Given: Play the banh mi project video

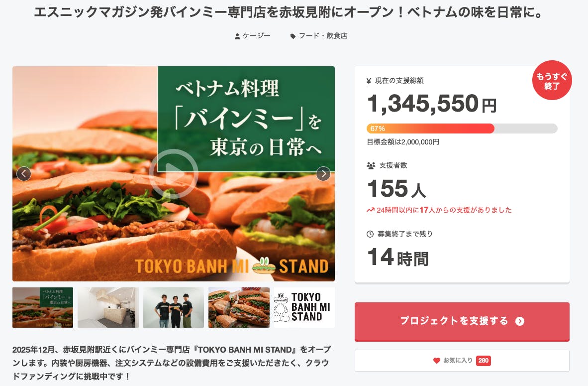Looking at the screenshot, I should coord(173,174).
